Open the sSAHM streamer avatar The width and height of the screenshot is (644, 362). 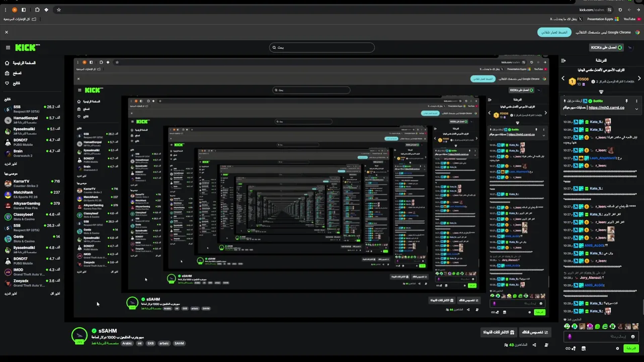tap(79, 335)
